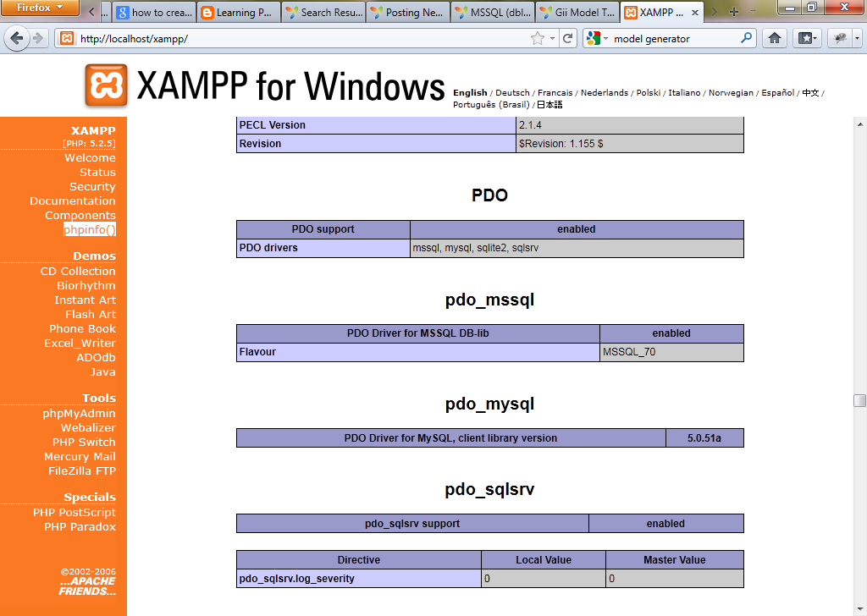Reload the XAMPP page
867x616 pixels.
pyautogui.click(x=568, y=38)
